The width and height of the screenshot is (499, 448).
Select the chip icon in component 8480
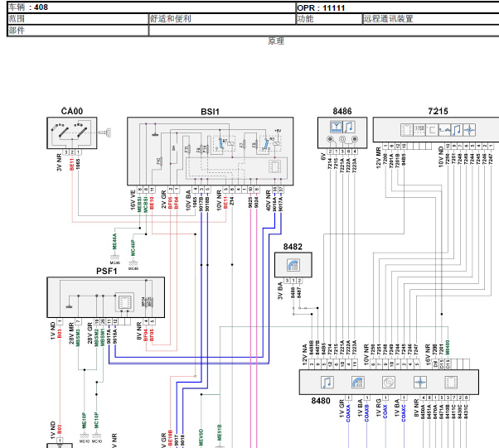(x=451, y=383)
